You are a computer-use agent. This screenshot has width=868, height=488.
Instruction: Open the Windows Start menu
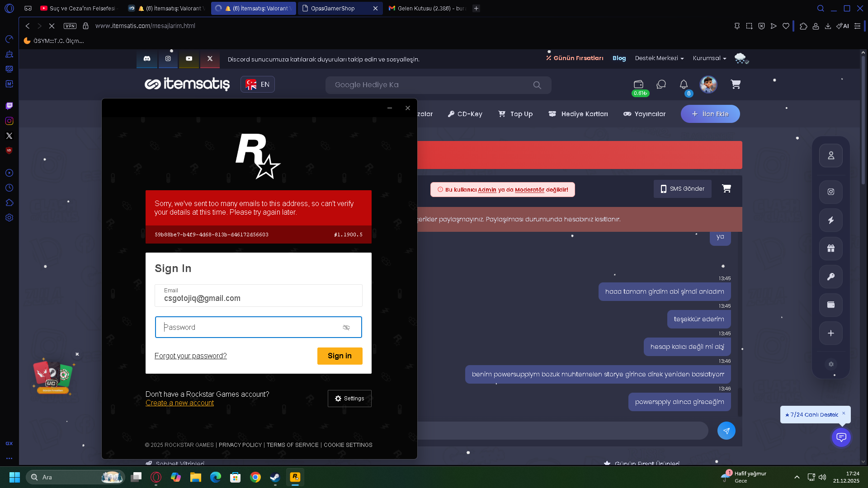[14, 477]
